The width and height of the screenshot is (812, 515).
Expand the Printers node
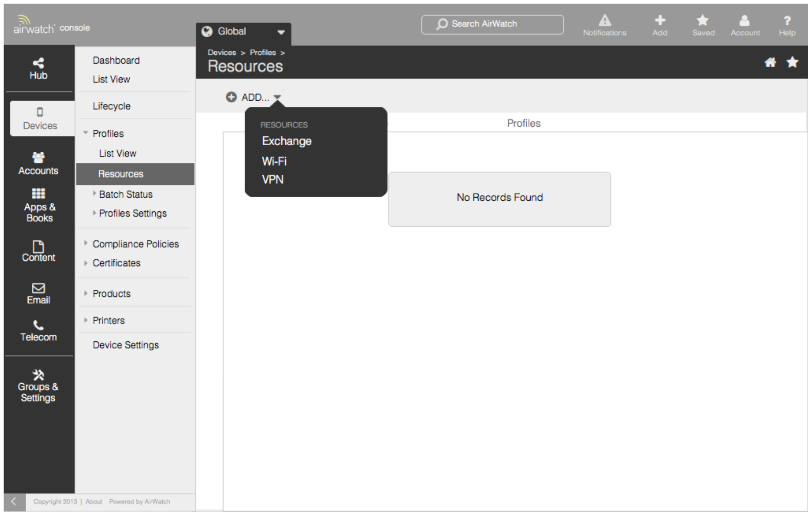pyautogui.click(x=86, y=320)
